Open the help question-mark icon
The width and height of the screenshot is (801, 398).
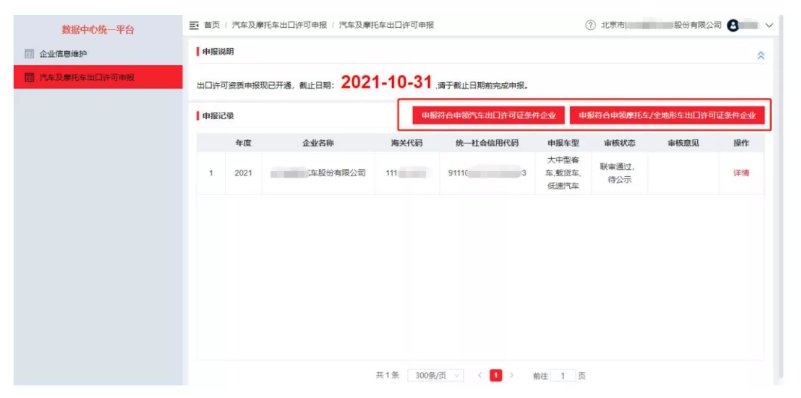click(591, 25)
